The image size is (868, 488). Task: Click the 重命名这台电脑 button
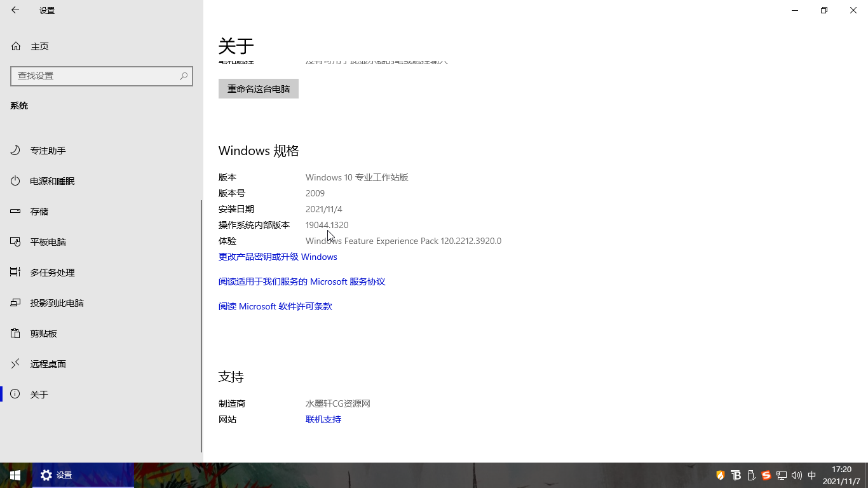pyautogui.click(x=259, y=89)
